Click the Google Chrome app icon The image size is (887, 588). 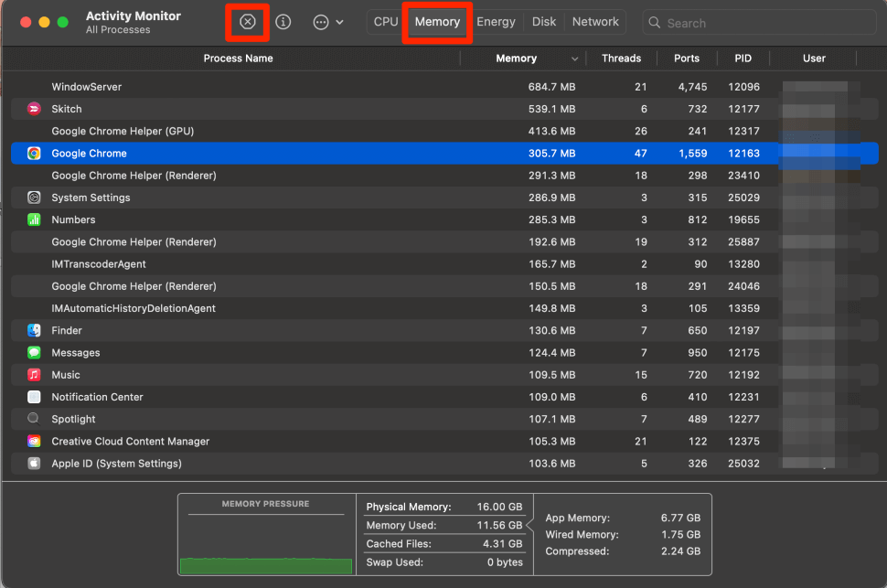(x=34, y=154)
